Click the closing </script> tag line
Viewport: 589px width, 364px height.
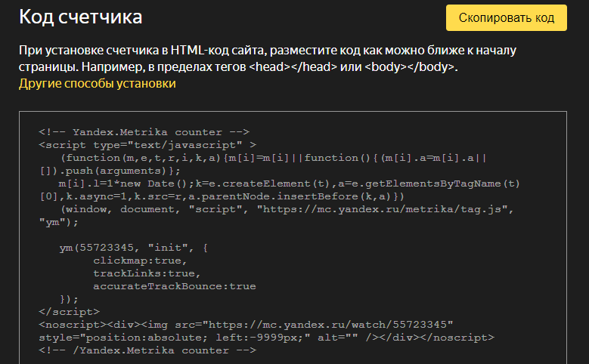69,312
